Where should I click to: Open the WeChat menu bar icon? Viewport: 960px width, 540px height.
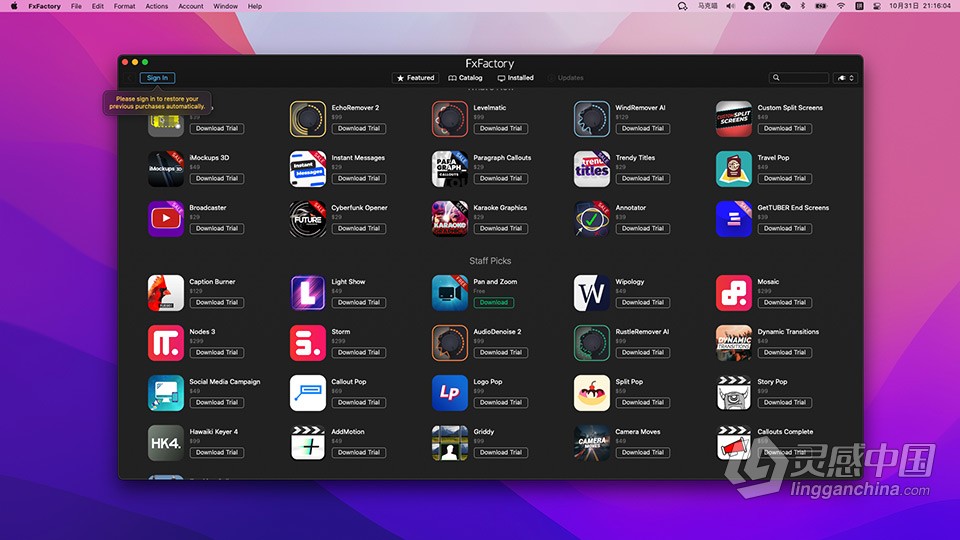(786, 6)
